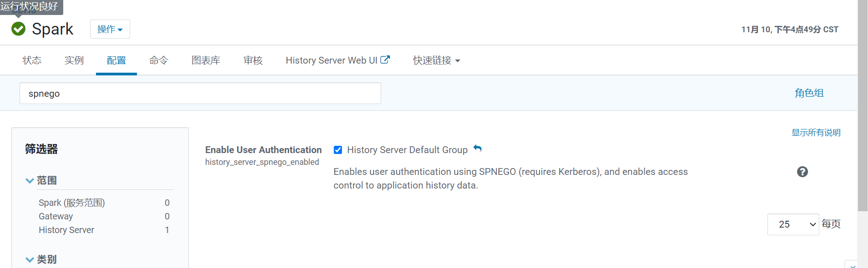Open the 命令 tab
Viewport: 868px width, 268px height.
click(x=159, y=60)
